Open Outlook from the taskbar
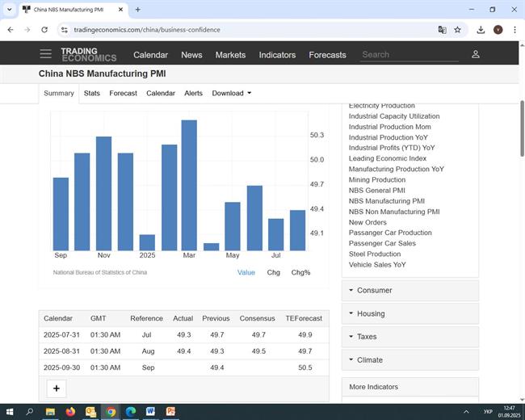The height and width of the screenshot is (420, 525). pos(90,412)
